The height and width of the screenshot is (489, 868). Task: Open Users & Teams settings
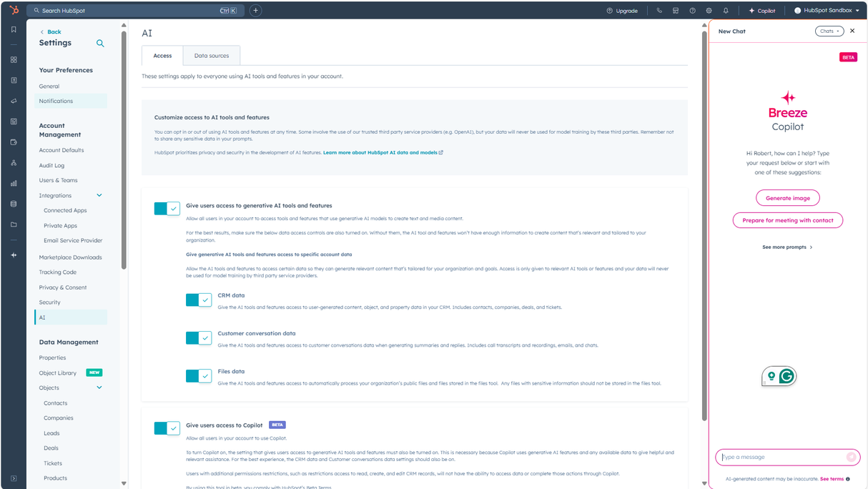click(58, 180)
